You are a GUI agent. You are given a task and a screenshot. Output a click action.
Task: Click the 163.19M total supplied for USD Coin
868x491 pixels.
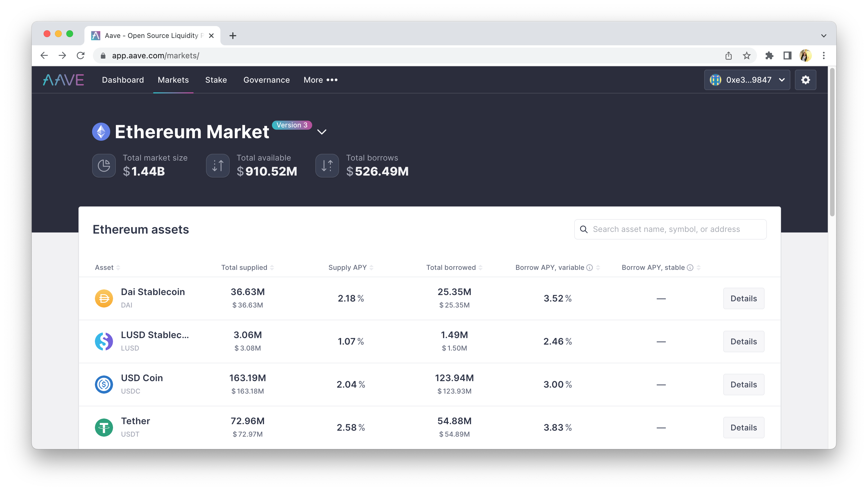(247, 378)
